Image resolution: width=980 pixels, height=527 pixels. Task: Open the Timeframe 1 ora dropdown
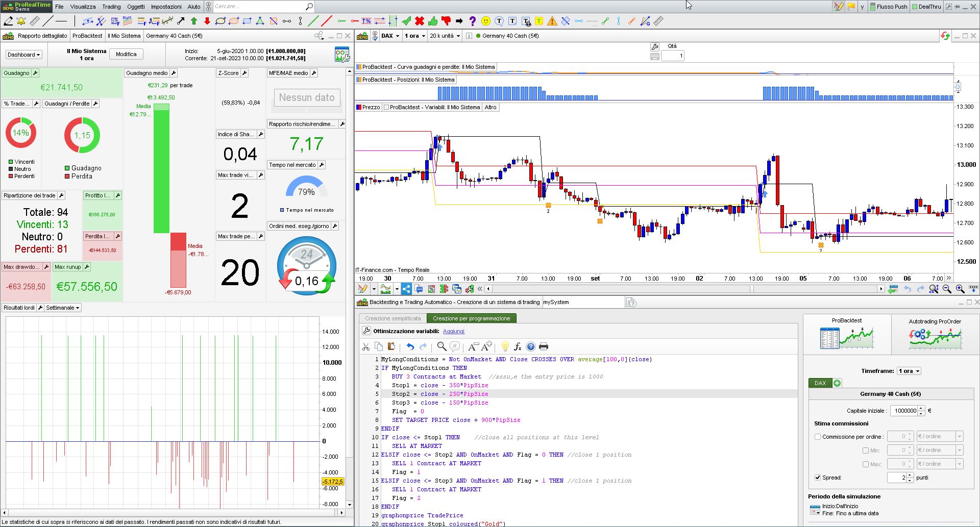(x=909, y=371)
